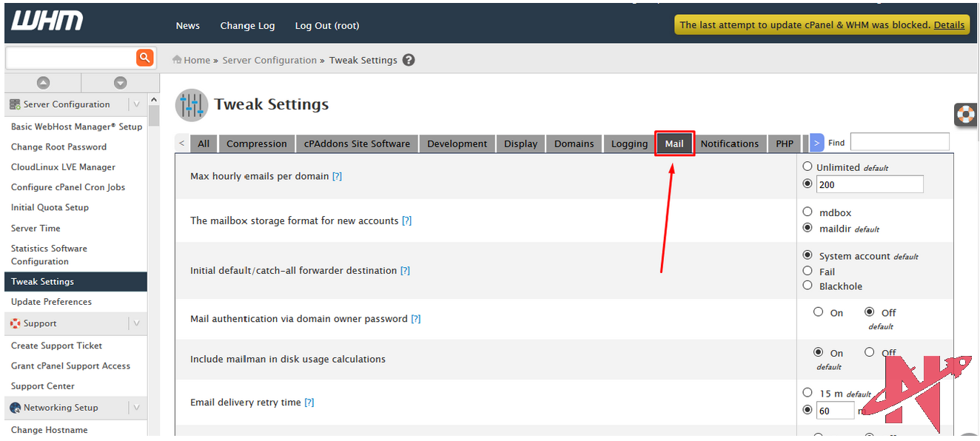Open Tweak Settings help question mark icon

pos(409,60)
